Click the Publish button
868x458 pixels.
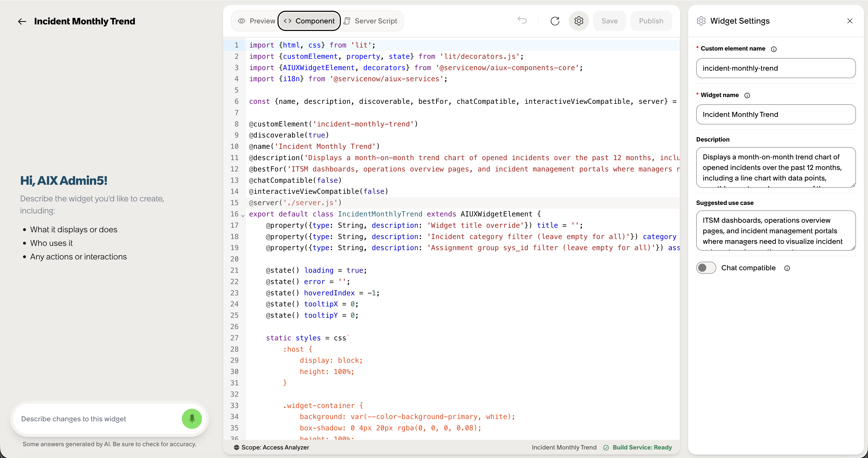[x=651, y=21]
